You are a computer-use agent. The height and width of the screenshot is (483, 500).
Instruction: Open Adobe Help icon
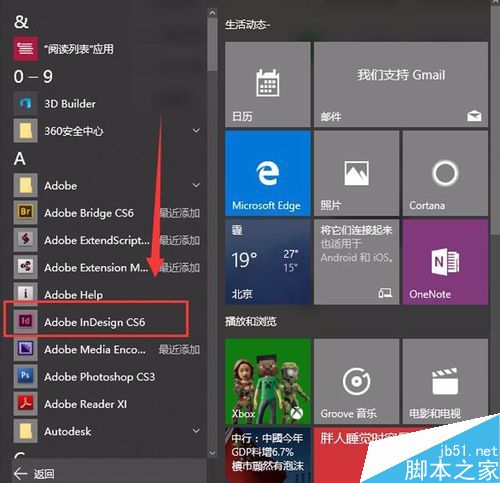coord(26,294)
